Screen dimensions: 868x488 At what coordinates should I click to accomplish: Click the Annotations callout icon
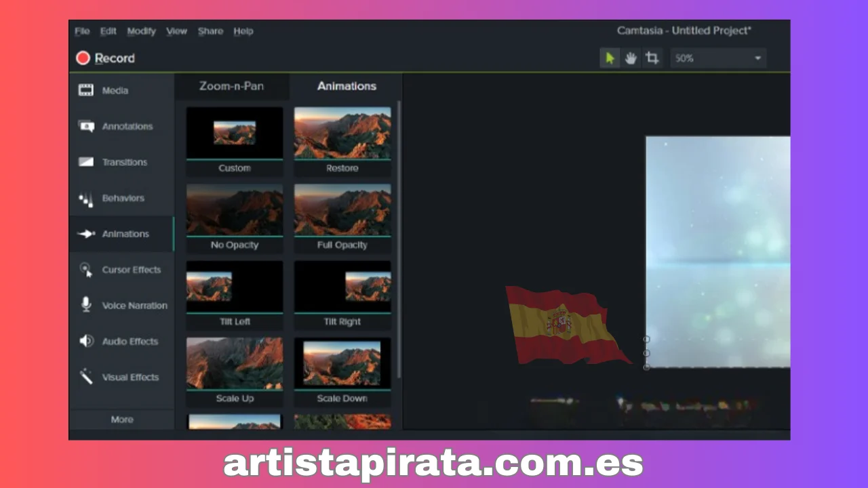[x=86, y=126]
